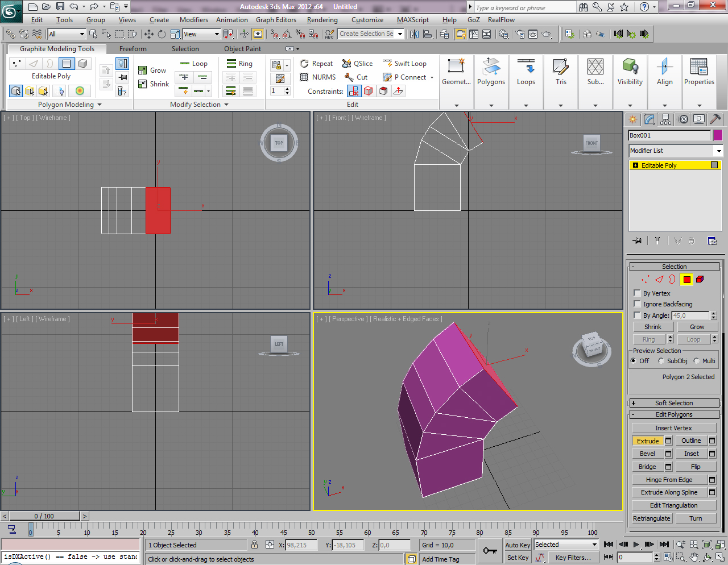Image resolution: width=728 pixels, height=565 pixels.
Task: Click the Swift Loop tool
Action: 404,64
